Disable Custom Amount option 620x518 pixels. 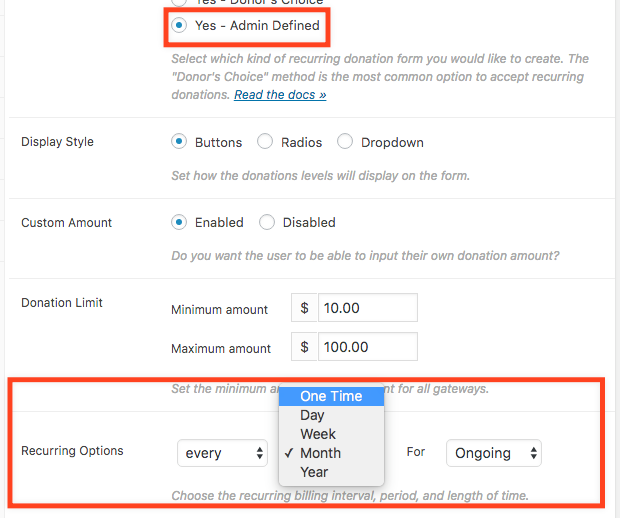(267, 222)
